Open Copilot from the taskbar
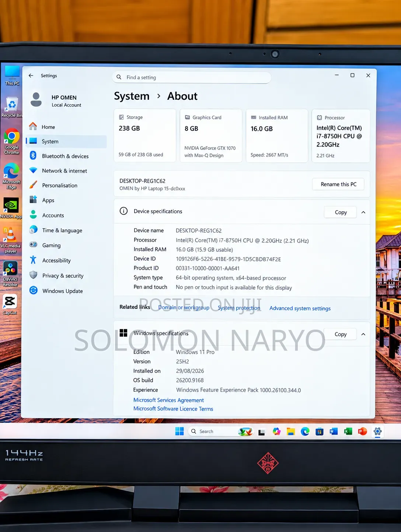The image size is (401, 532). 276,431
